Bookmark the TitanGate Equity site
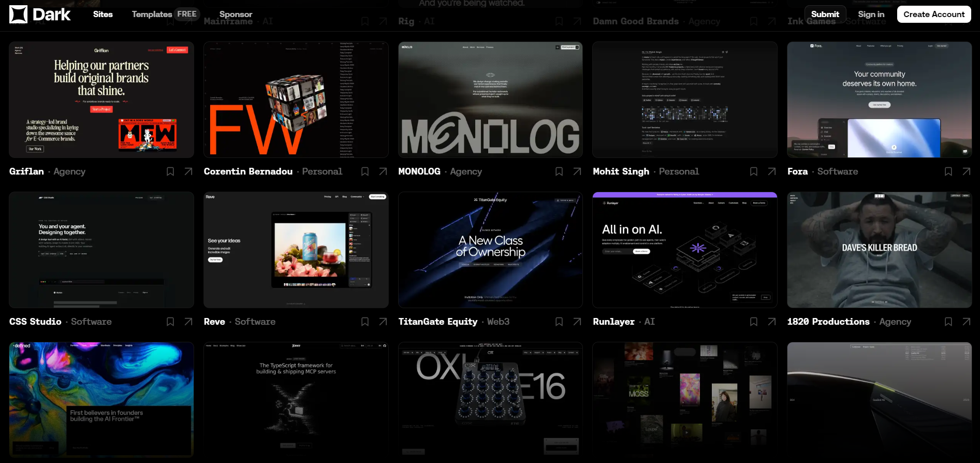 click(559, 322)
